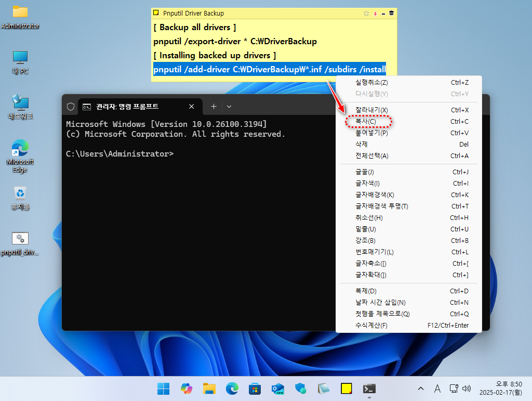Viewport: 532px width, 401px height.
Task: Click the '[ Backup all drivers ]' note line
Action: pos(195,28)
